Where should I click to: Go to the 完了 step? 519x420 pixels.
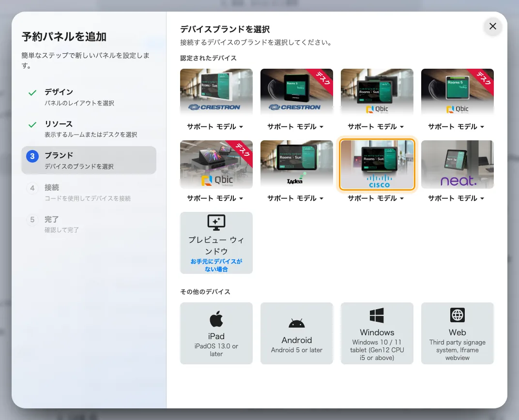click(x=89, y=224)
